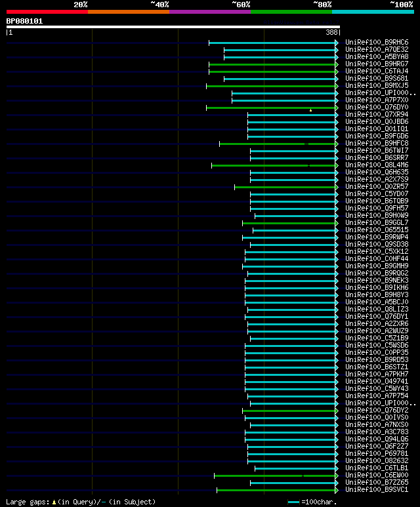Click the UniRef100_A7PKH7 label

pyautogui.click(x=377, y=374)
